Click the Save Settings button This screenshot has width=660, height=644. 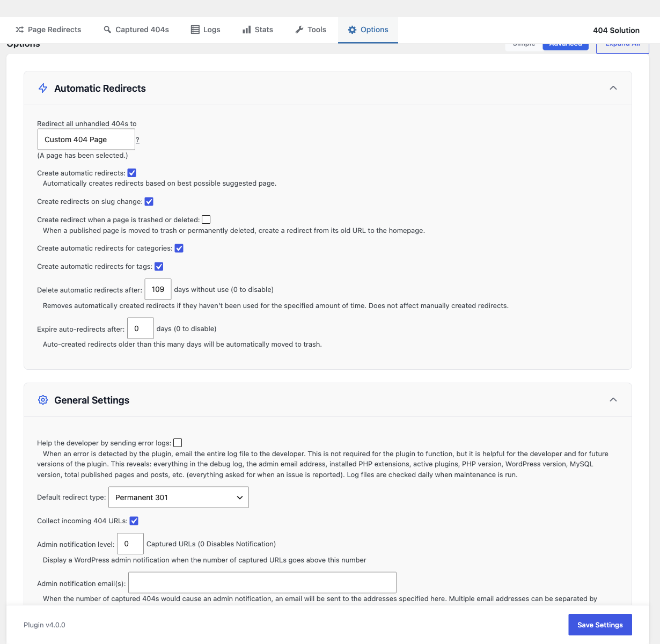pyautogui.click(x=600, y=625)
